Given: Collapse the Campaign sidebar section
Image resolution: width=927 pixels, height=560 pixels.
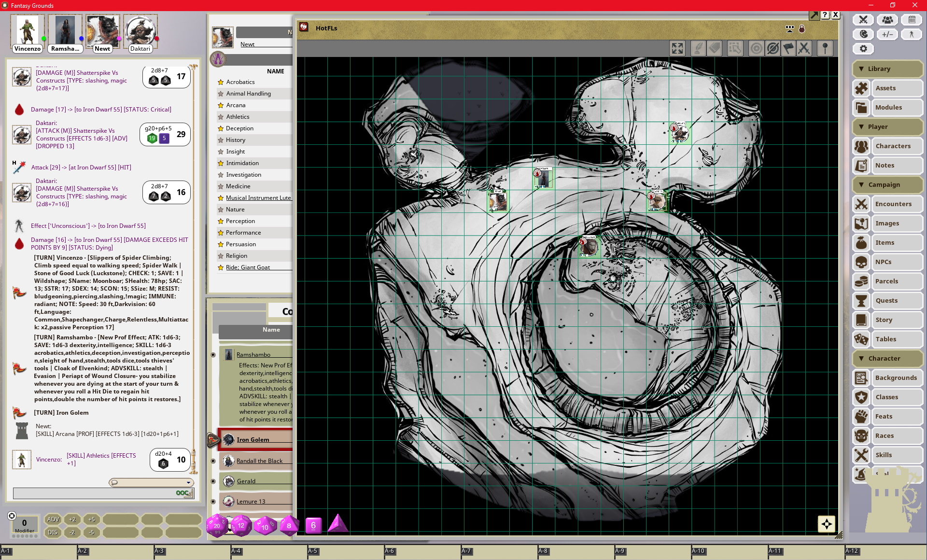Looking at the screenshot, I should point(887,184).
